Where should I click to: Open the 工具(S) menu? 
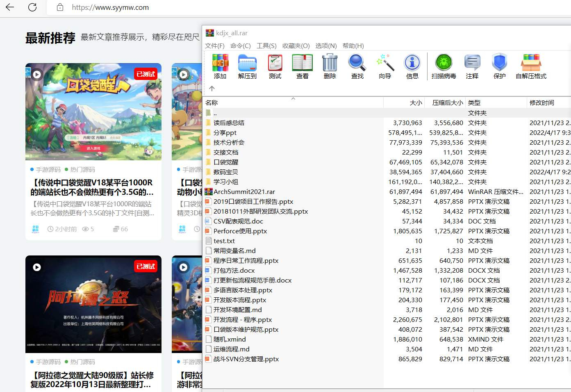266,46
